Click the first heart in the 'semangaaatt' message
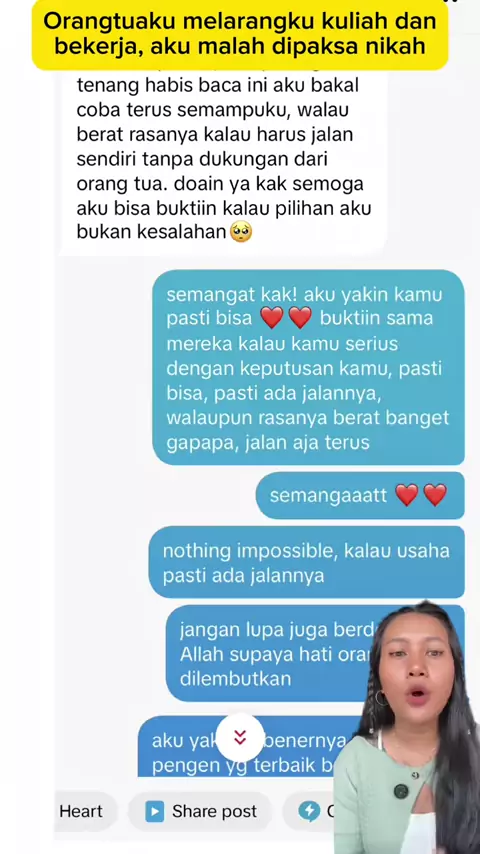 click(406, 495)
